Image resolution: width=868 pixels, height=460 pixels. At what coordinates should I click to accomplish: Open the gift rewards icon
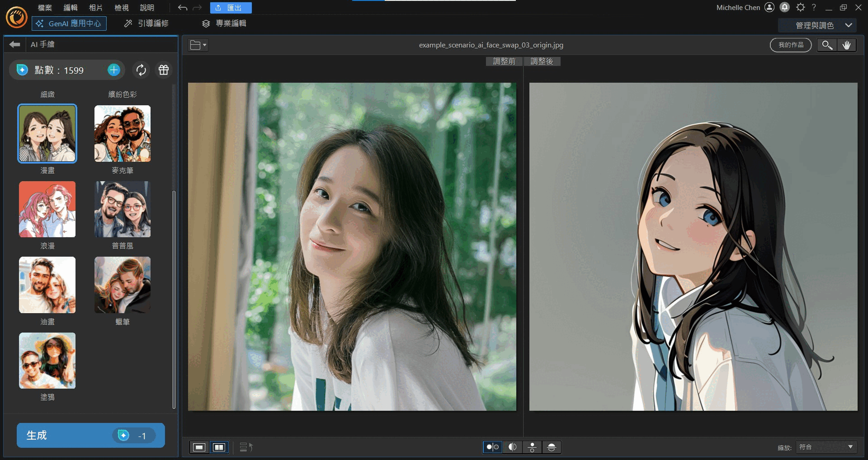(164, 70)
